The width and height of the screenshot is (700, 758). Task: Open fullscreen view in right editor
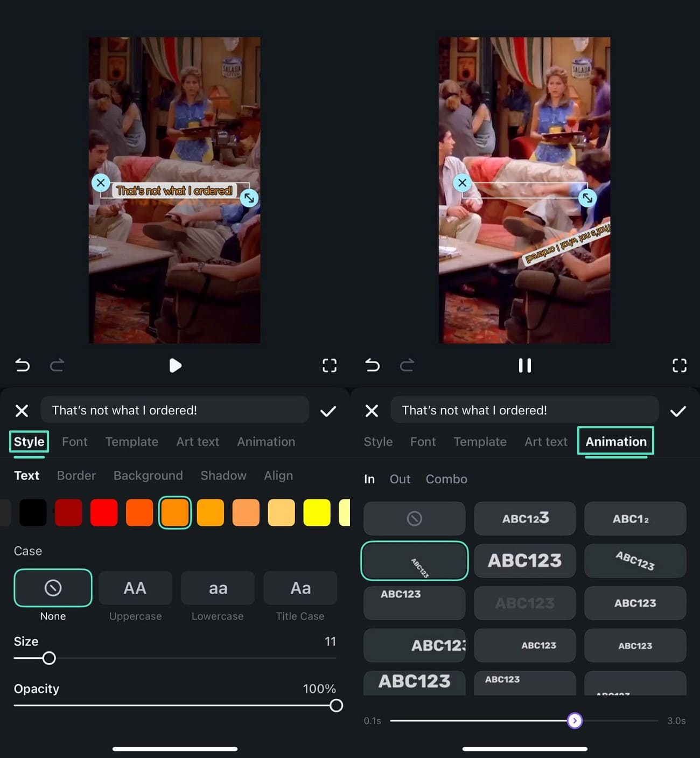[680, 365]
